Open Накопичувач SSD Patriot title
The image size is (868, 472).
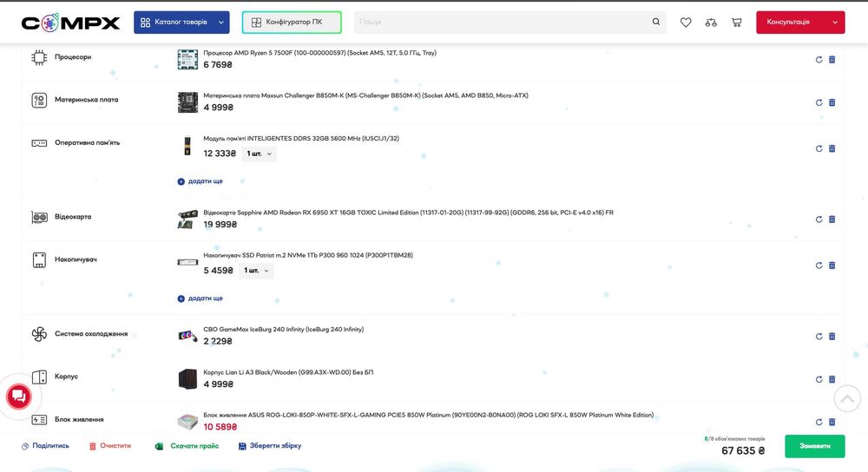pos(308,255)
